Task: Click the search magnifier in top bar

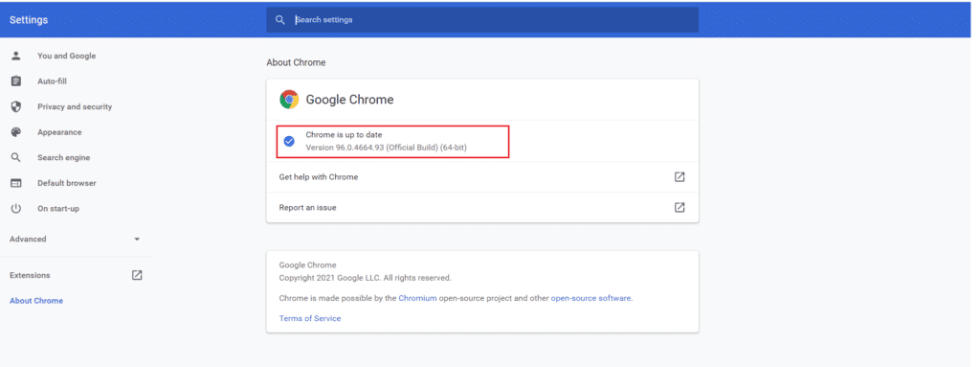Action: click(280, 20)
